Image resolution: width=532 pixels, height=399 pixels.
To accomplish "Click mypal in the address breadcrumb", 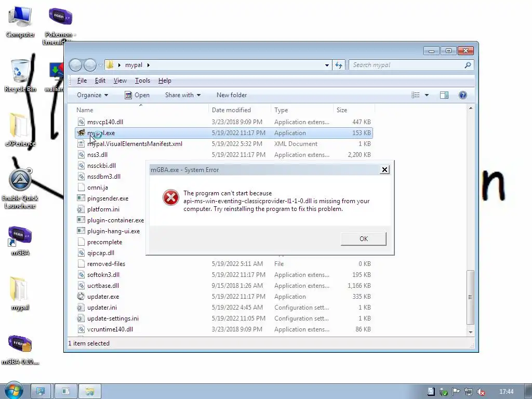I will tap(134, 65).
